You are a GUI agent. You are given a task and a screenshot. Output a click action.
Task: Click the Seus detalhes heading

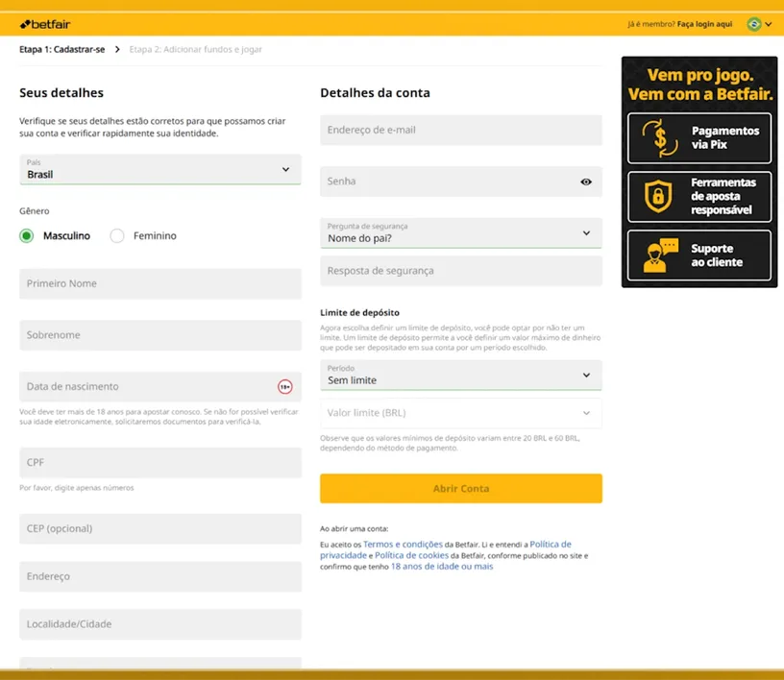point(61,93)
